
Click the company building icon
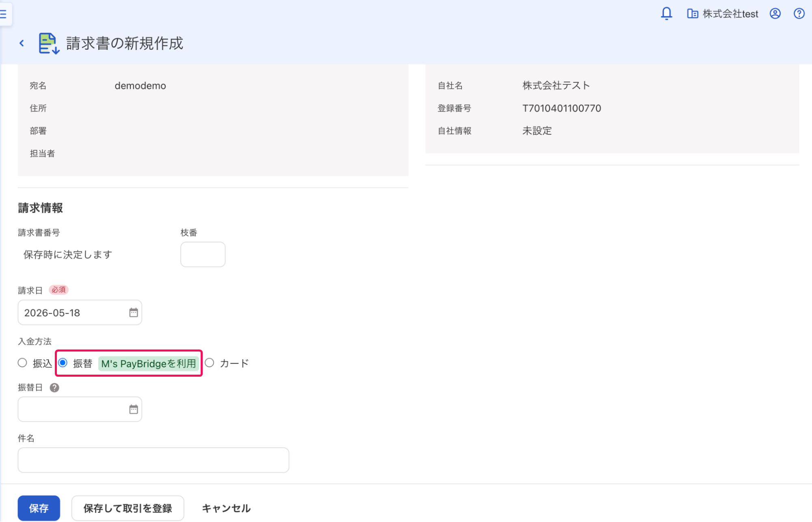pos(693,14)
